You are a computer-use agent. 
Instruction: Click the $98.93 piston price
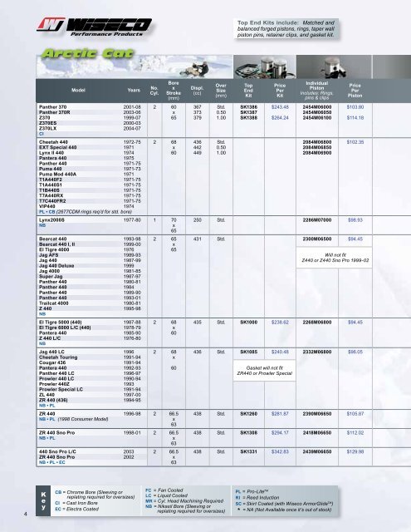tap(355, 220)
